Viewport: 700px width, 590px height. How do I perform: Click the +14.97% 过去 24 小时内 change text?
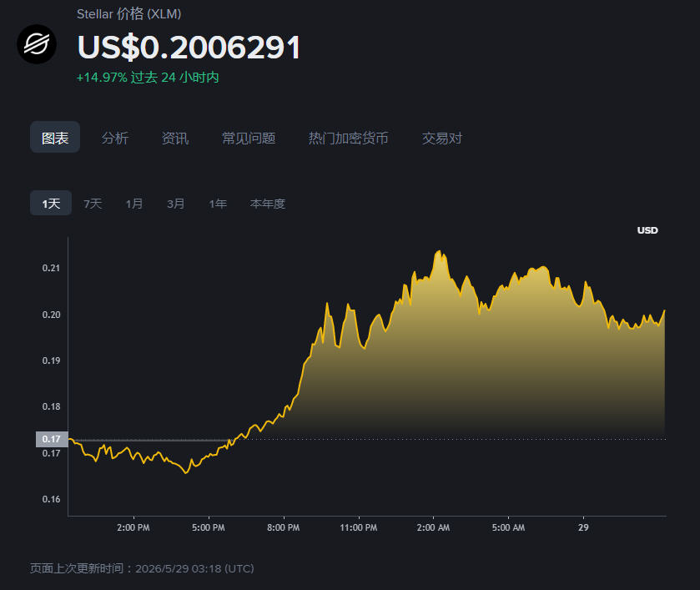pyautogui.click(x=148, y=78)
